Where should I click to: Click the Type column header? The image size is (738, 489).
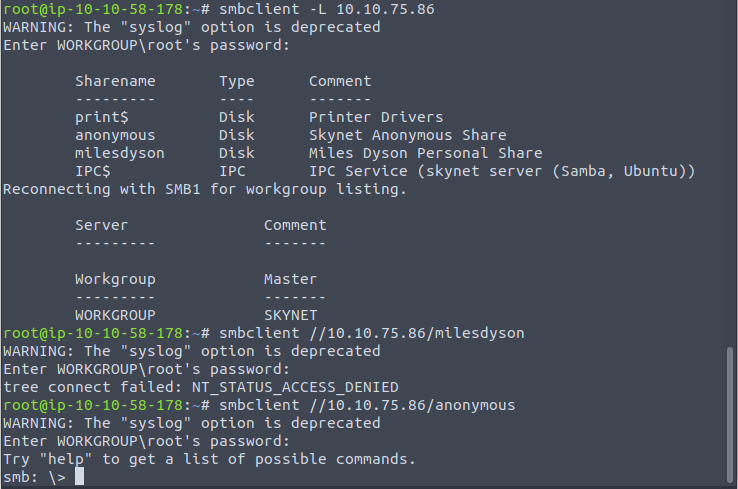(x=237, y=81)
